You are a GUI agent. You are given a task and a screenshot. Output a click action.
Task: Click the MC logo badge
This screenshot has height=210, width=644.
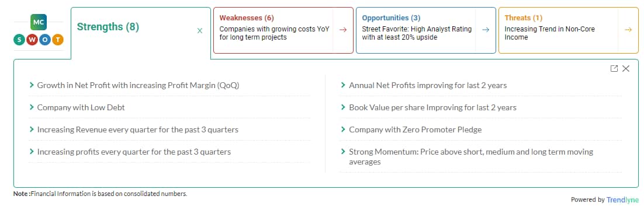click(x=39, y=22)
